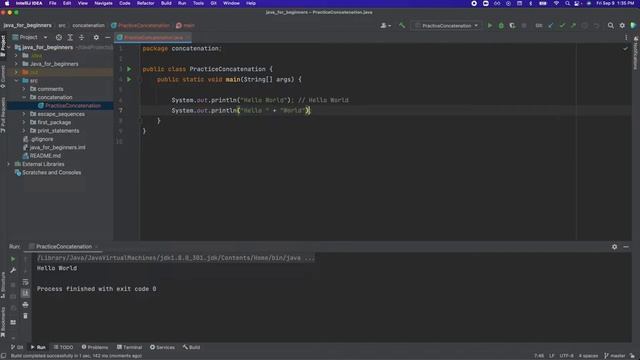The height and width of the screenshot is (360, 640).
Task: Build project with the hammer icon
Action: pyautogui.click(x=402, y=25)
